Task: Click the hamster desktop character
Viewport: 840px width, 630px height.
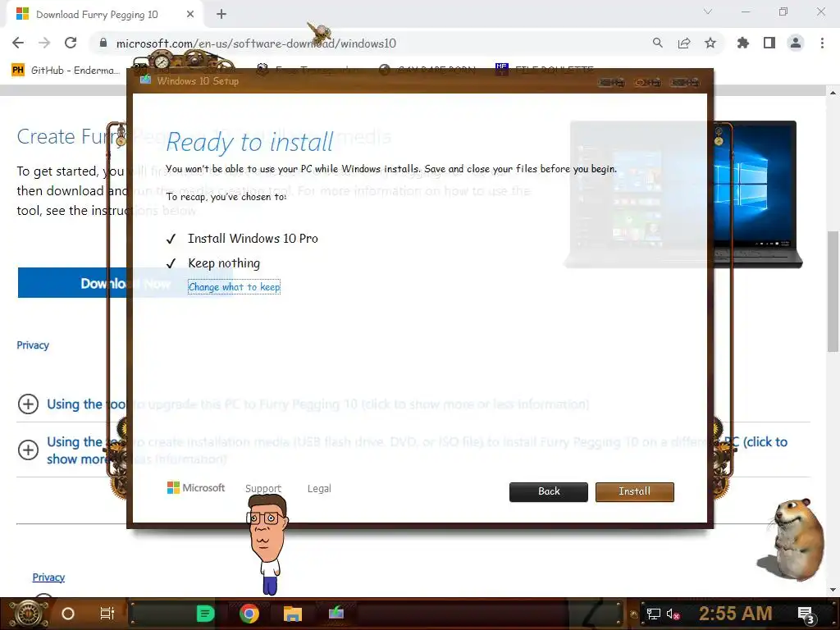Action: (793, 540)
